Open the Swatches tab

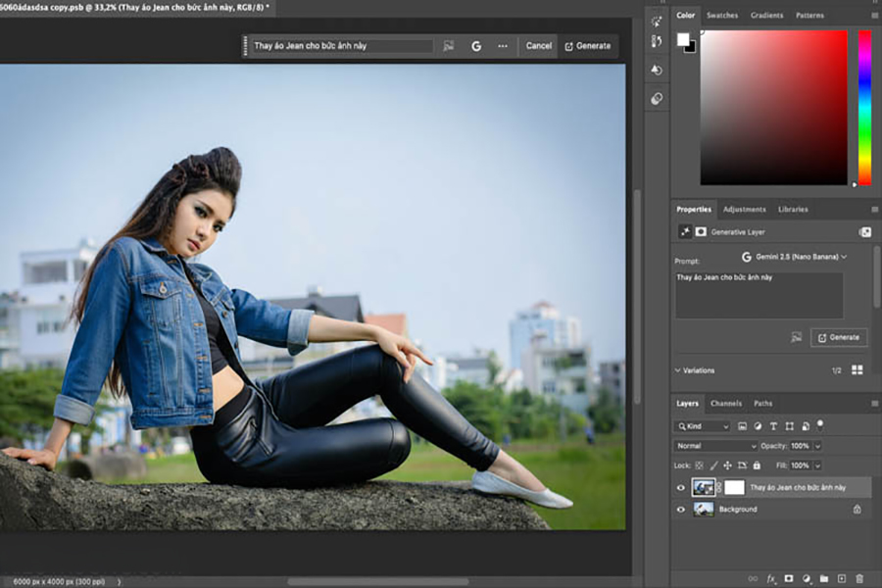pyautogui.click(x=722, y=16)
